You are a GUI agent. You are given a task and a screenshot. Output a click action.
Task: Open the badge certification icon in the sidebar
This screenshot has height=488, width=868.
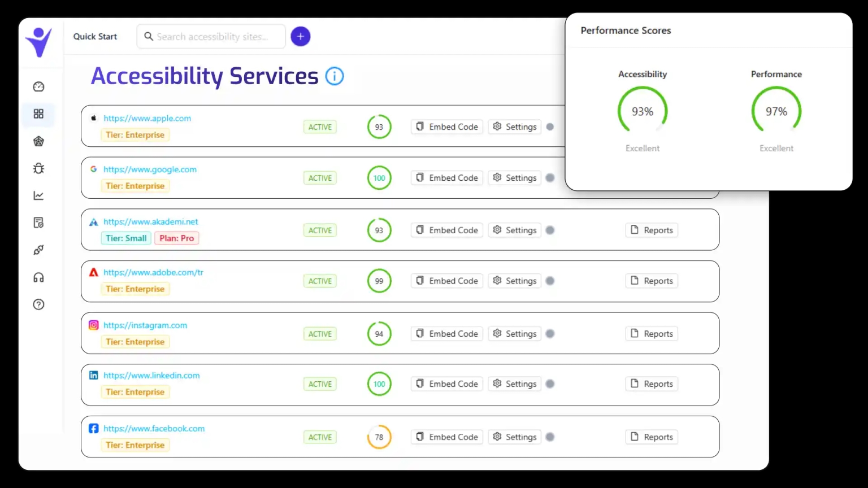coord(38,141)
